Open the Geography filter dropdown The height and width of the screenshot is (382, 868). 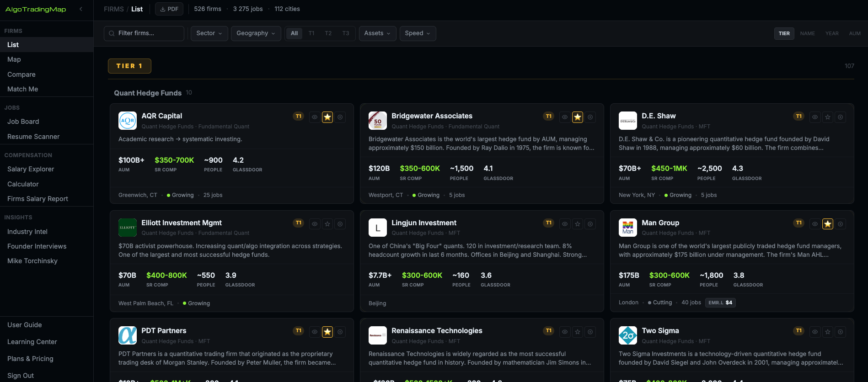(x=256, y=33)
